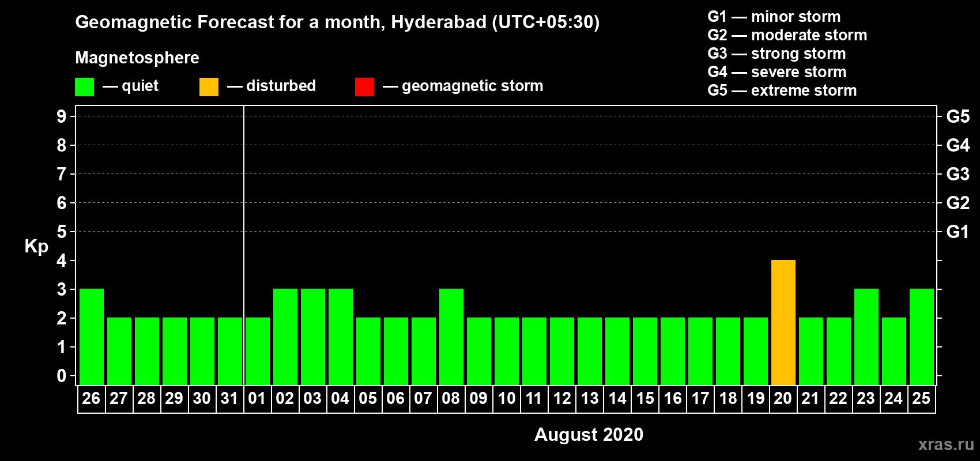Image resolution: width=980 pixels, height=461 pixels.
Task: Select the orange bar for day 20
Action: tap(783, 322)
